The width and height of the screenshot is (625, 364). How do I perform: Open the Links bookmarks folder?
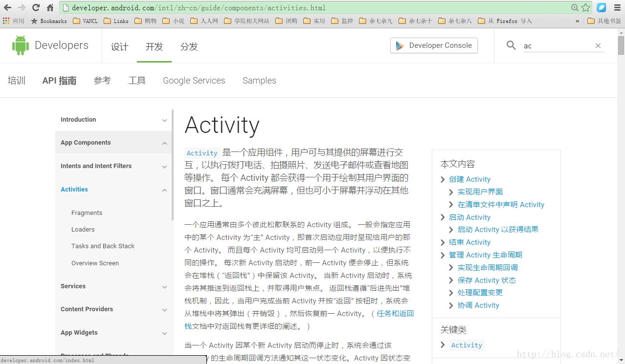pos(116,21)
